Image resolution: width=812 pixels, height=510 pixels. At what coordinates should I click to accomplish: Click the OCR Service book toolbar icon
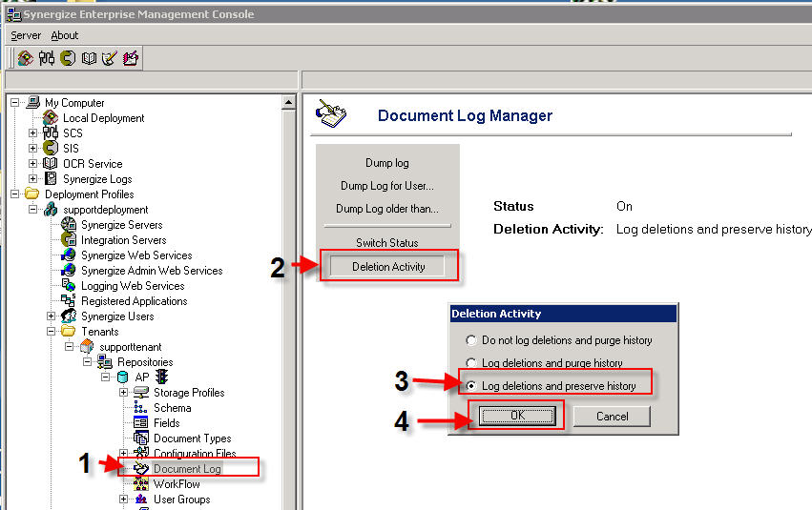coord(89,58)
